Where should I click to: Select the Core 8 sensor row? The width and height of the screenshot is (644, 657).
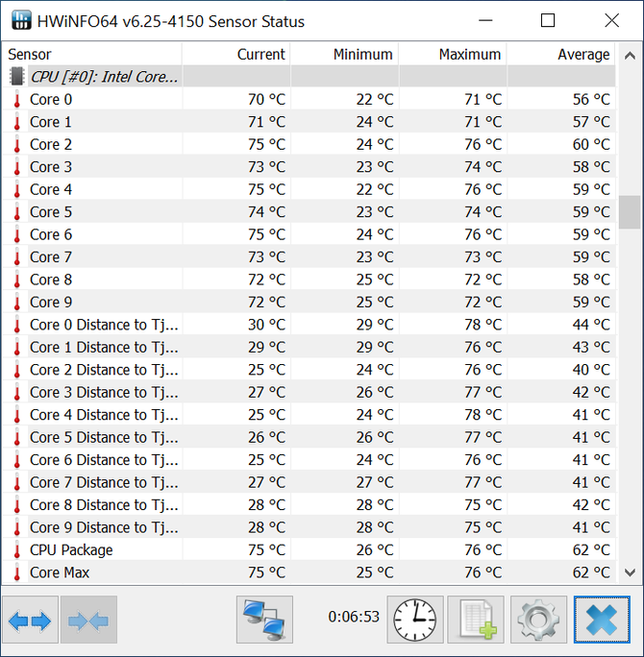310,280
